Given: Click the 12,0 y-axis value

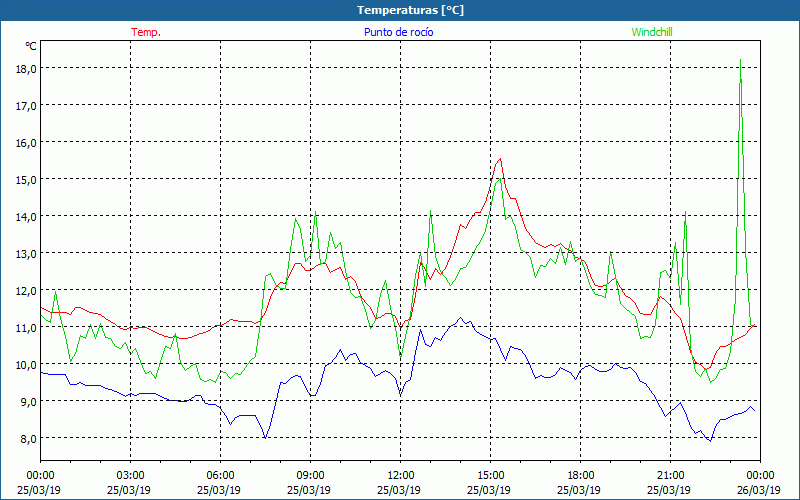Looking at the screenshot, I should point(27,291).
